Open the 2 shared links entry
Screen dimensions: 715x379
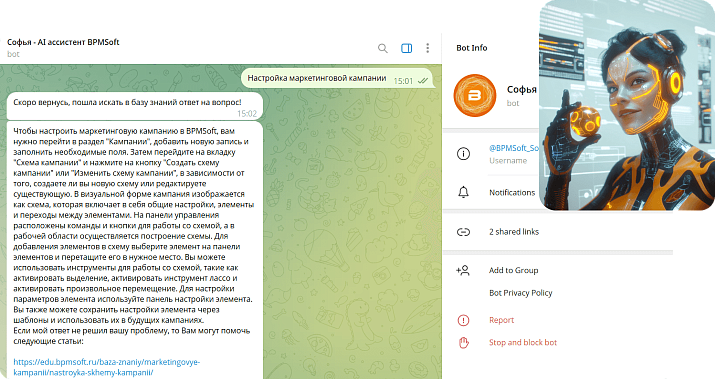514,232
